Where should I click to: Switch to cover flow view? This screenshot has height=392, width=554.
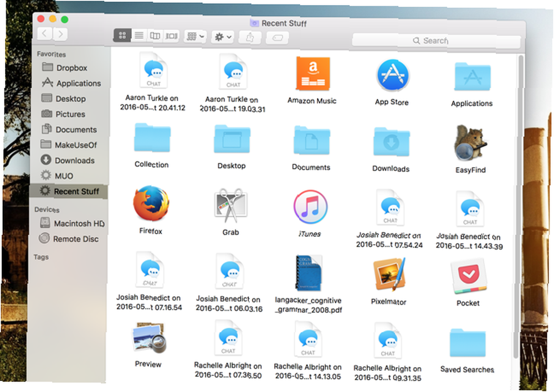[x=171, y=36]
